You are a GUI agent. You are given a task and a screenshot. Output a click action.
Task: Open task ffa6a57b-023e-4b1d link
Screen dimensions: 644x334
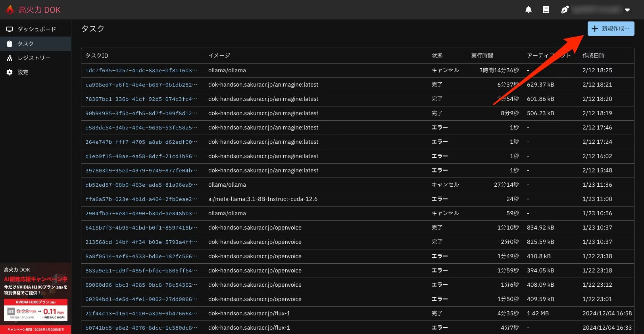click(x=141, y=199)
